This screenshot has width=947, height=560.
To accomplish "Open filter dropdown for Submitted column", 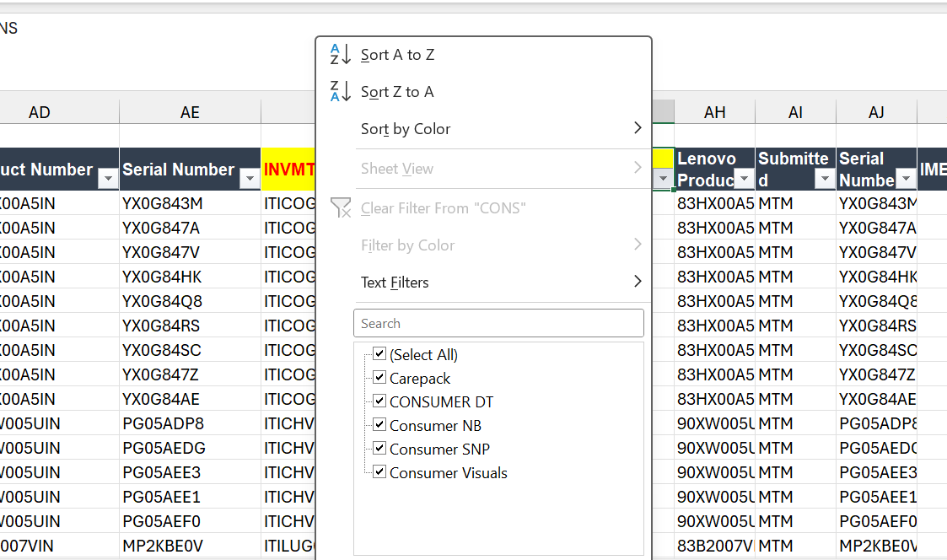I will 824,179.
